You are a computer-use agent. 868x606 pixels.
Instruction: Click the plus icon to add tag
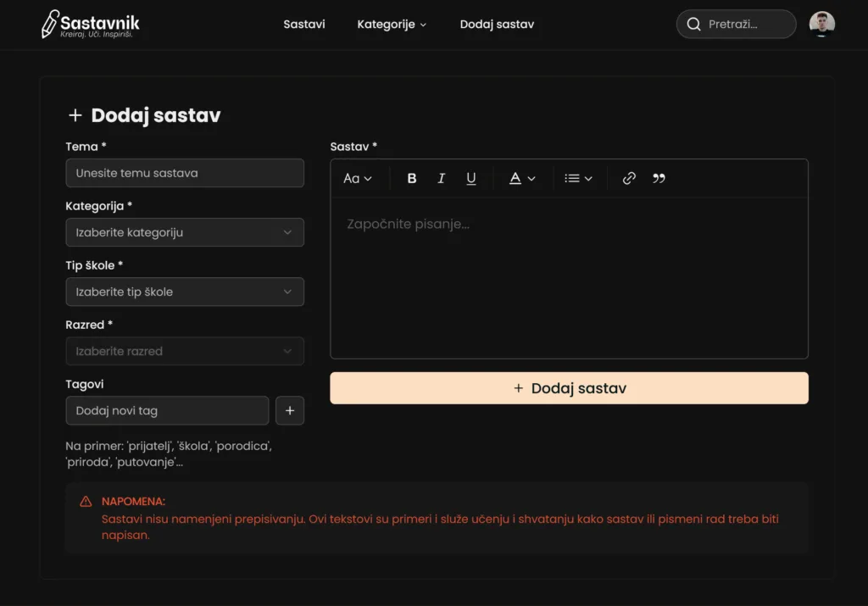(x=289, y=411)
